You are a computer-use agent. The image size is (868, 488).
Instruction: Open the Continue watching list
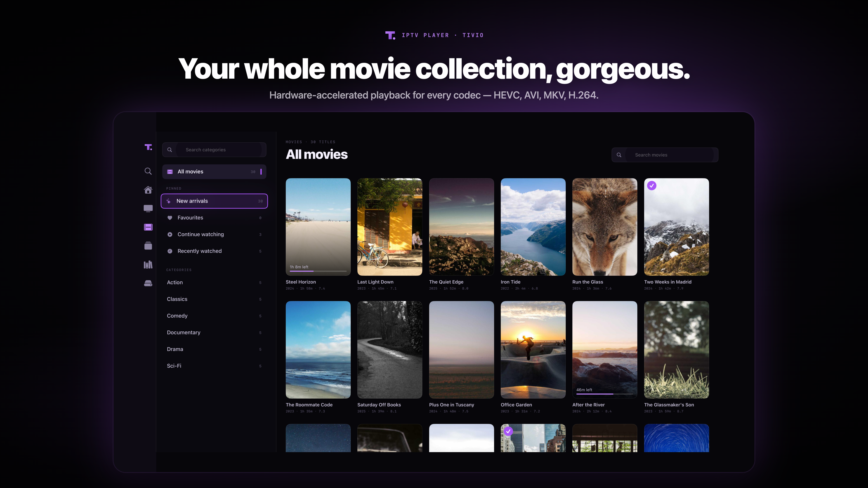[x=214, y=235]
